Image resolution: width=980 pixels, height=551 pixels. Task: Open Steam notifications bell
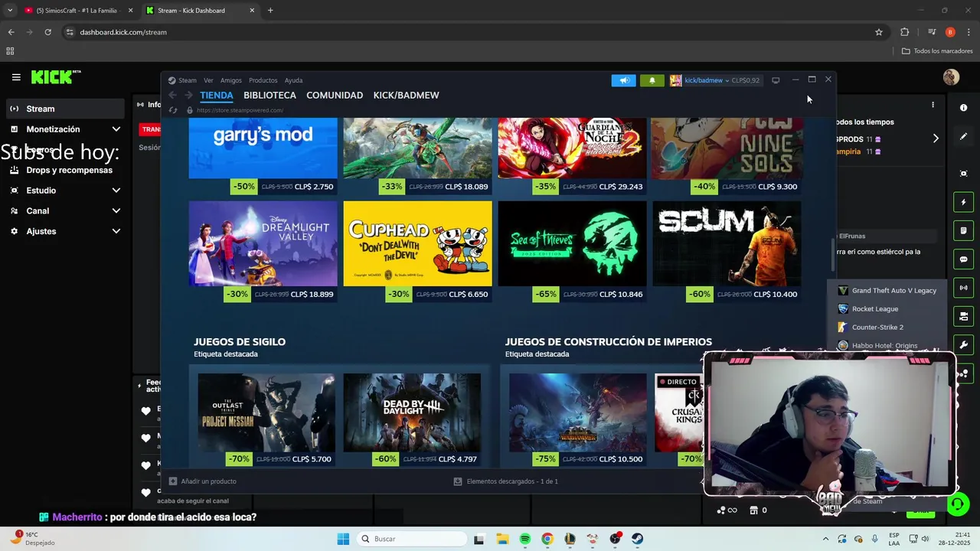pos(652,80)
